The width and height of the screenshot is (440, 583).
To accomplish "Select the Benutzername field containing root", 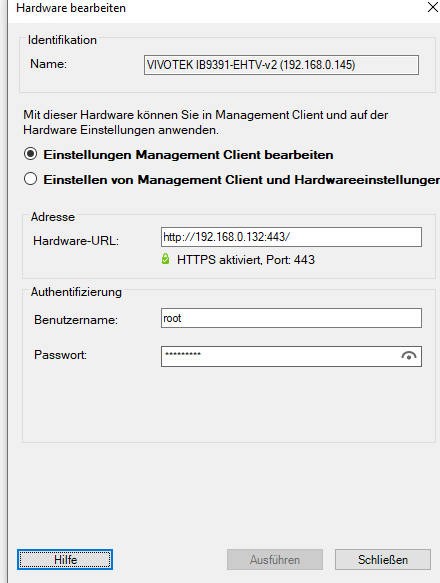I will pos(291,318).
